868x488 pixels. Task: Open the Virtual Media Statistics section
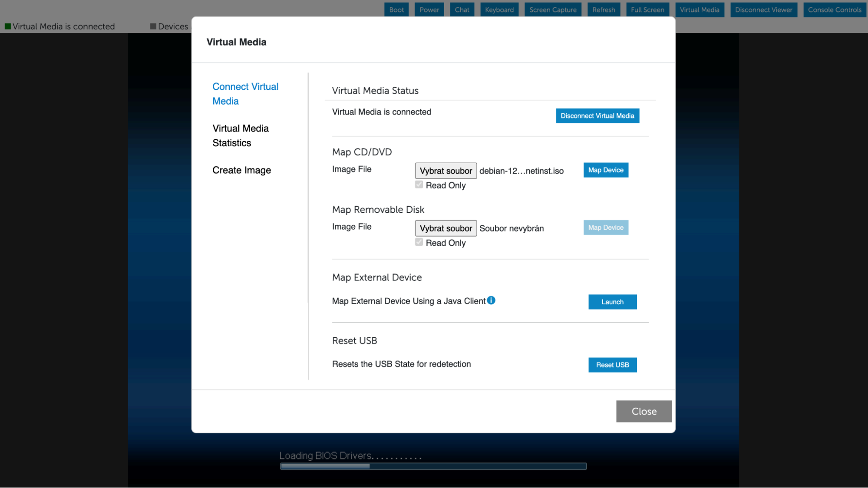(x=241, y=135)
